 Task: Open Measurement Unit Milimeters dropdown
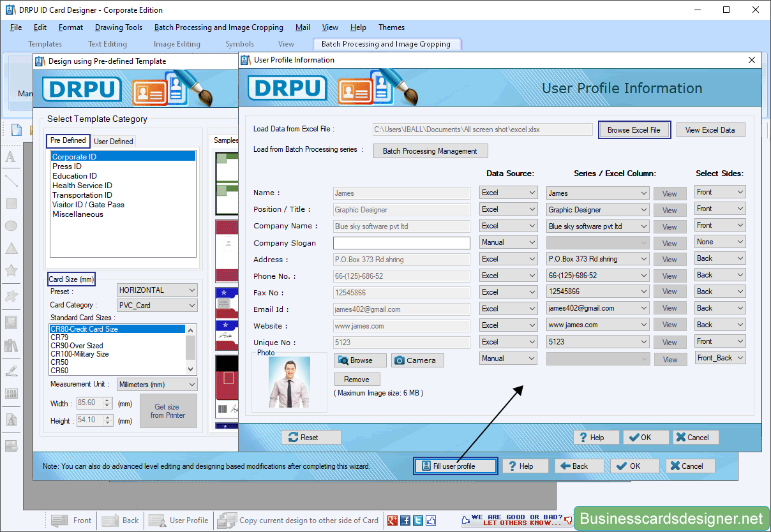(157, 385)
